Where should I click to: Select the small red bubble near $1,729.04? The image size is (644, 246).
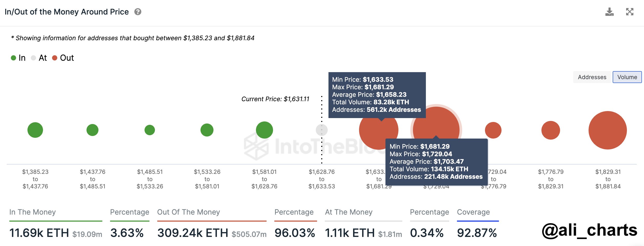click(x=493, y=130)
